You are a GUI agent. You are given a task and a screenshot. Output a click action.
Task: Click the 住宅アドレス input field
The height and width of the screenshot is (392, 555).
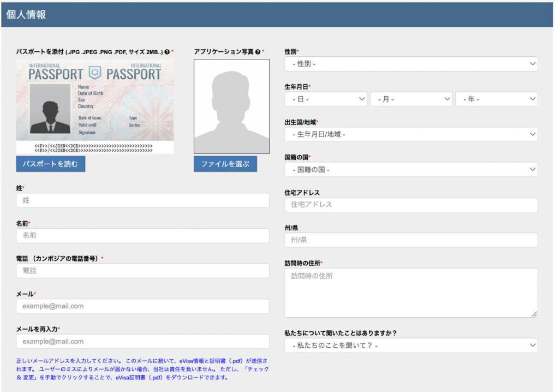click(411, 205)
